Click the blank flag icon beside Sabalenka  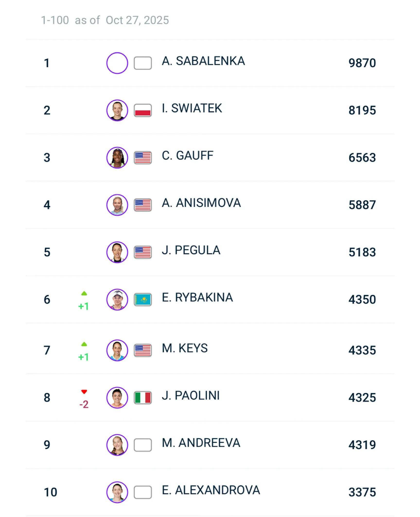click(x=143, y=63)
